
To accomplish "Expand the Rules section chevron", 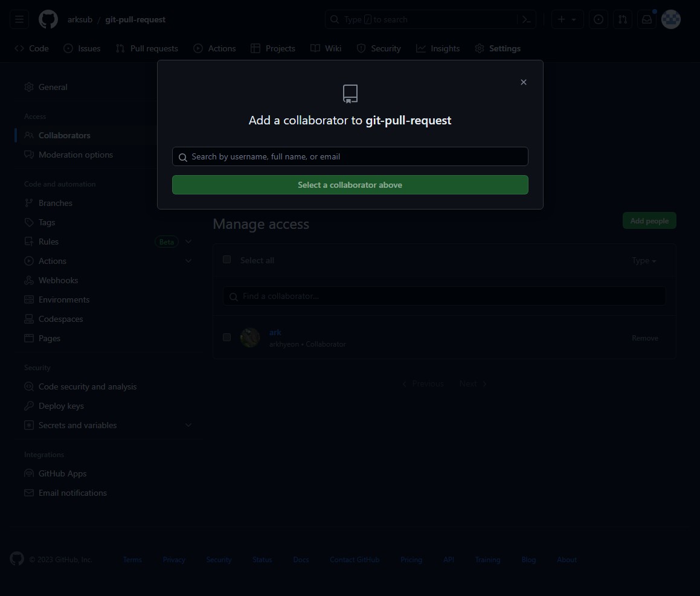I will pos(188,242).
